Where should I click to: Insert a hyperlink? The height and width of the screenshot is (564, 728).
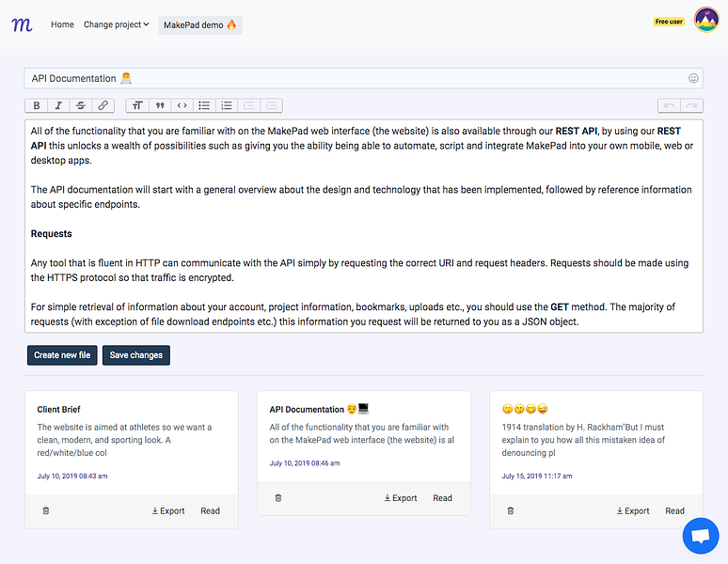pyautogui.click(x=103, y=105)
